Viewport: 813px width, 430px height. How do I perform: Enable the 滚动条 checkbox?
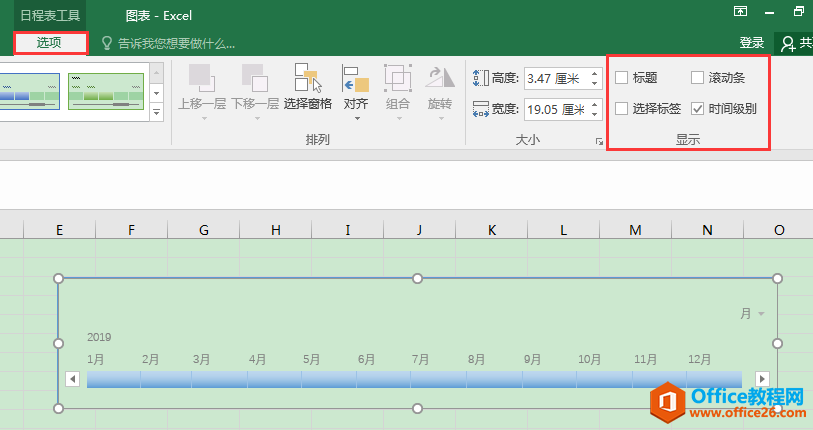tap(697, 78)
